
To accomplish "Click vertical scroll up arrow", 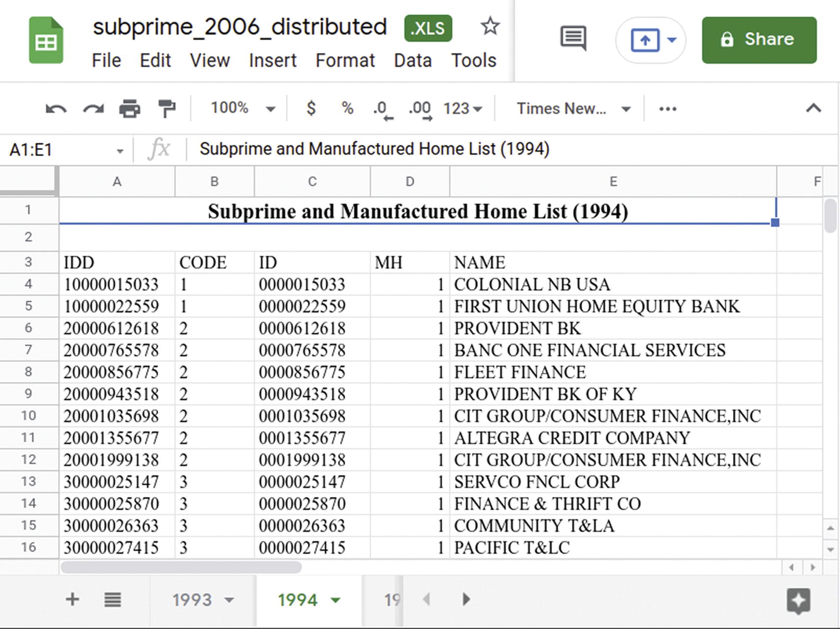I will tap(830, 528).
